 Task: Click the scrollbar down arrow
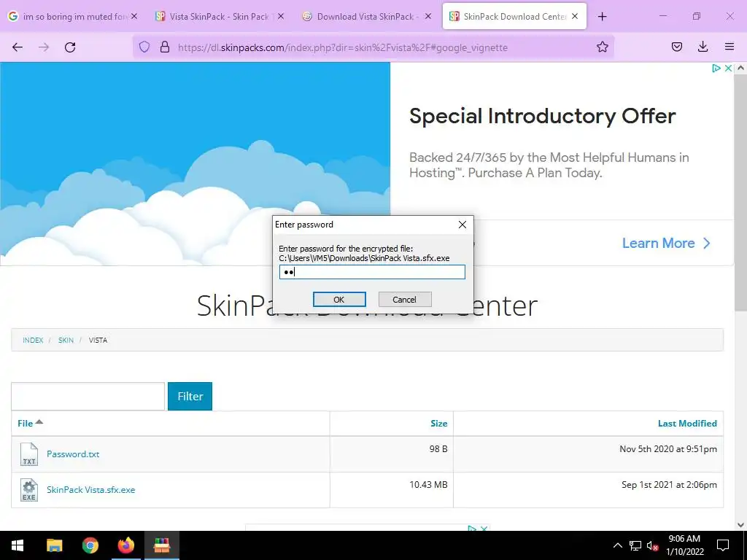point(740,525)
